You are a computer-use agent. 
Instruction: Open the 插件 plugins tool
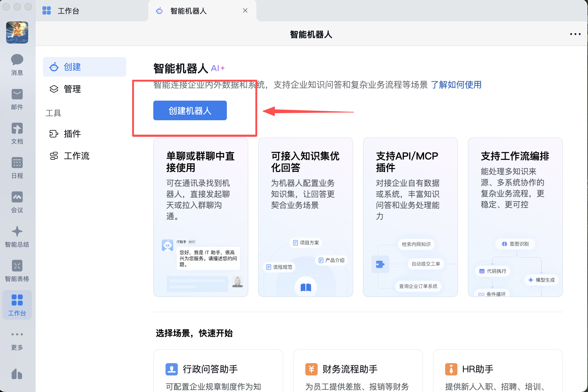coord(72,134)
